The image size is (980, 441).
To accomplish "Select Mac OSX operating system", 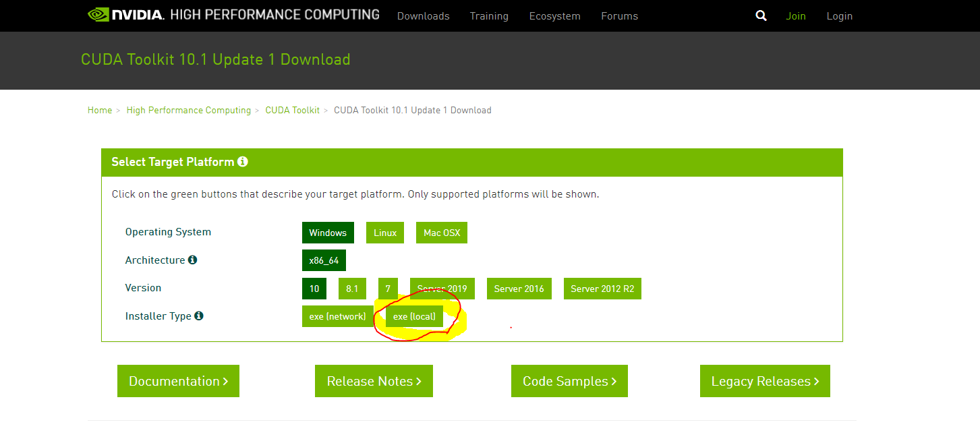I will (442, 233).
